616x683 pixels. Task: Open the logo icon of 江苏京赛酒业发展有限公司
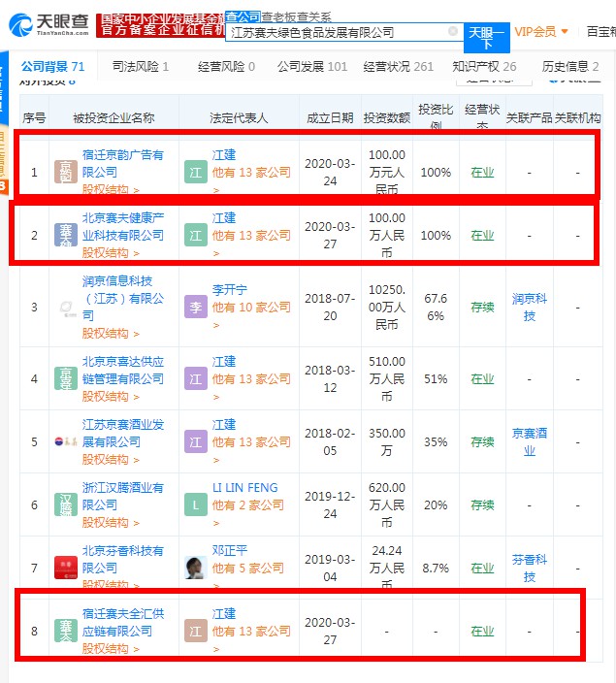pos(66,441)
